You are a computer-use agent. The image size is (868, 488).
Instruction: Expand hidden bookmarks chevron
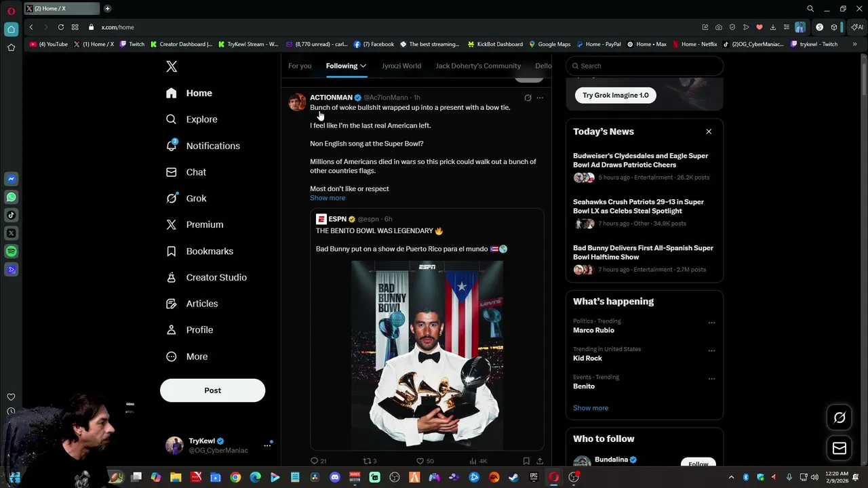tap(854, 44)
